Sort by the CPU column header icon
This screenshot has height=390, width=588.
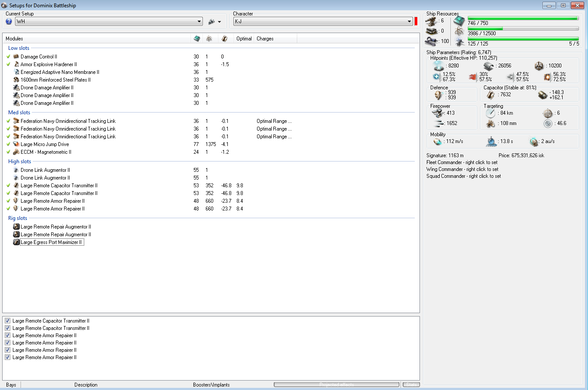[x=197, y=39]
